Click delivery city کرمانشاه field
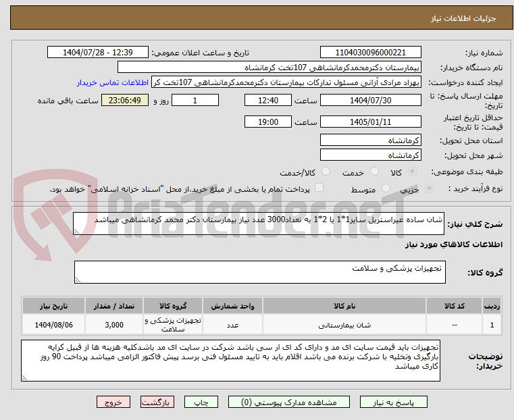Image resolution: width=514 pixels, height=420 pixels. (370, 155)
